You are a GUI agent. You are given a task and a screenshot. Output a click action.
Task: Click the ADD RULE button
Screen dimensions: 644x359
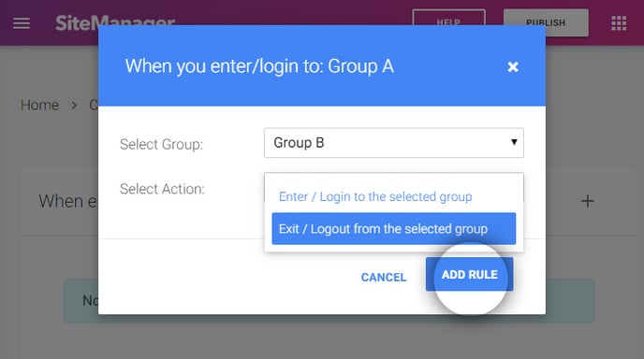(470, 274)
